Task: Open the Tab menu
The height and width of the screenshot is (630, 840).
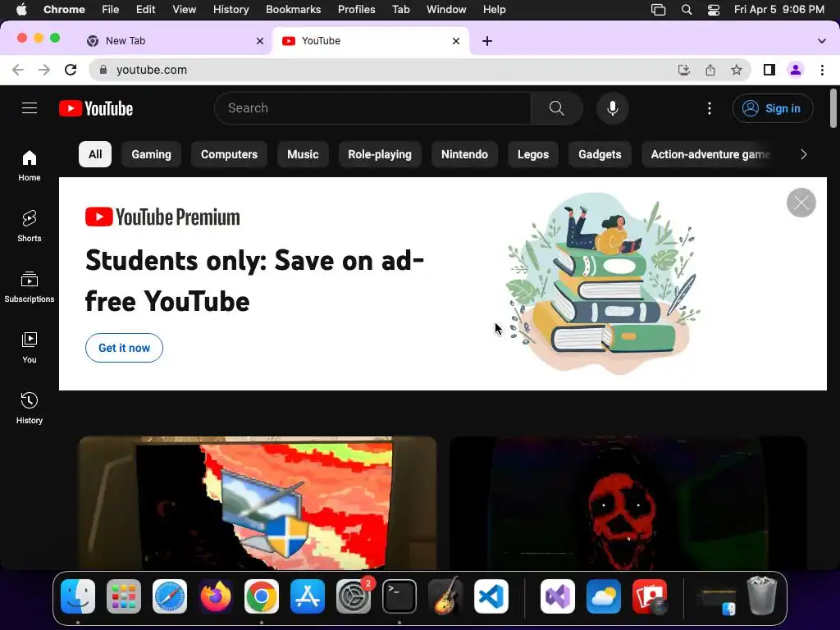Action: coord(400,10)
